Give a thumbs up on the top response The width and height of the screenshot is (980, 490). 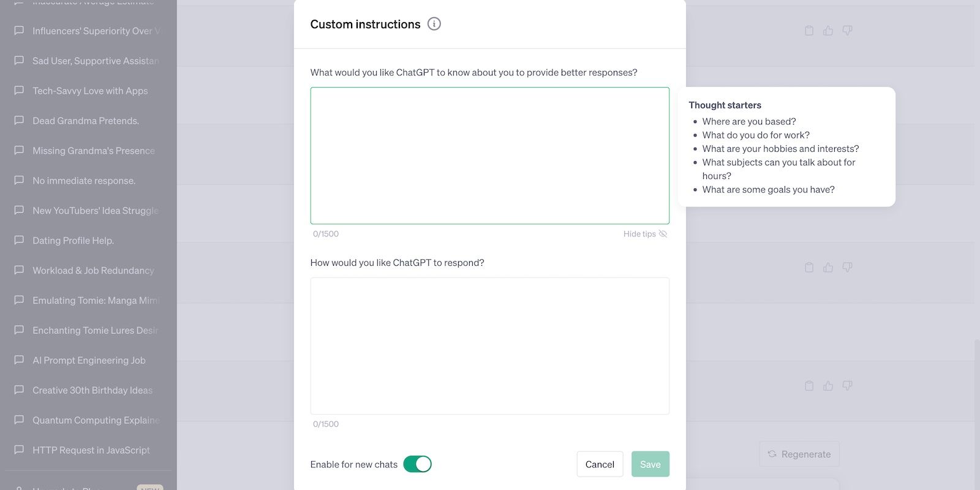pos(828,30)
